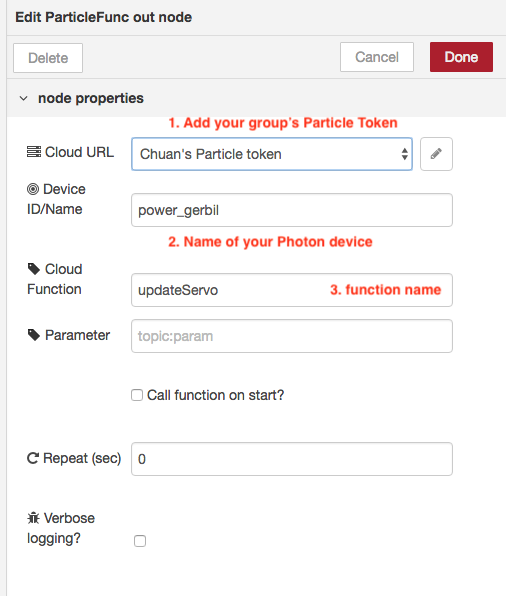The width and height of the screenshot is (506, 596).
Task: Click the Repeat (sec) input field
Action: point(292,459)
